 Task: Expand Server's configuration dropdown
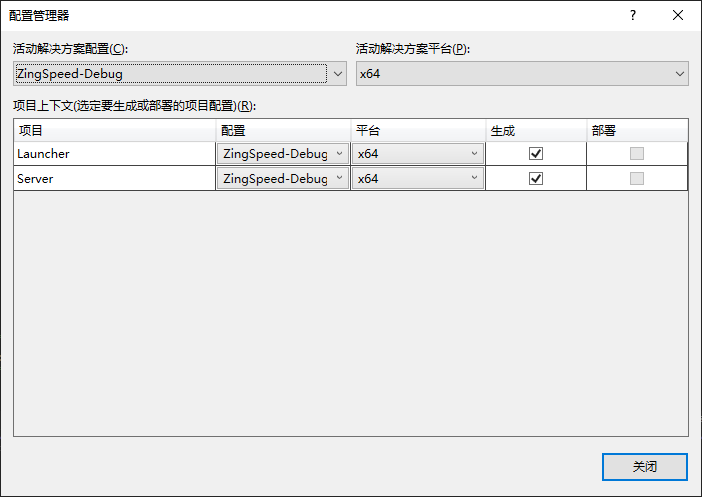(283, 179)
